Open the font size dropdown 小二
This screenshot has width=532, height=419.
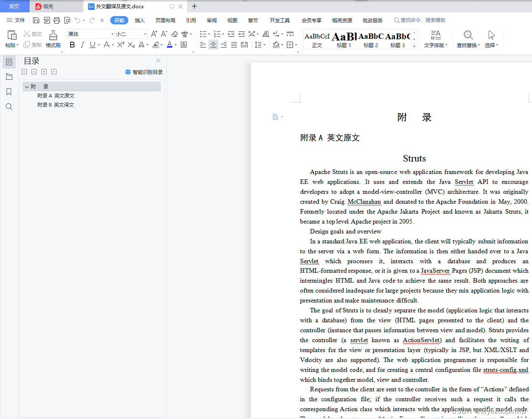pos(145,34)
